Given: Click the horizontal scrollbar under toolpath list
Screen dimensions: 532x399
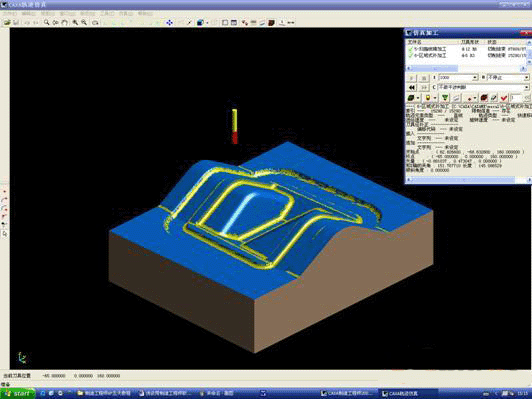Looking at the screenshot, I should pyautogui.click(x=466, y=69).
